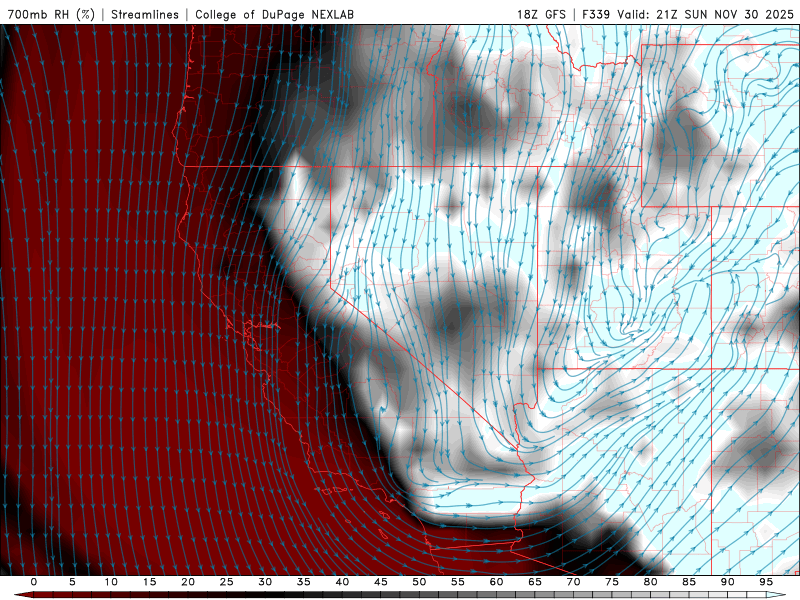The width and height of the screenshot is (800, 600).
Task: Click the color scale label "55"
Action: click(458, 582)
